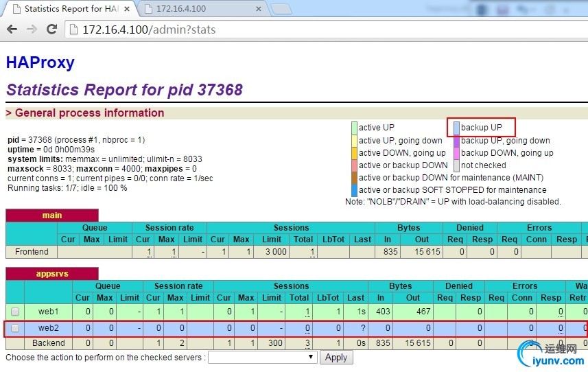Click the Session rate header in main table
This screenshot has width=588, height=372.
[x=169, y=228]
